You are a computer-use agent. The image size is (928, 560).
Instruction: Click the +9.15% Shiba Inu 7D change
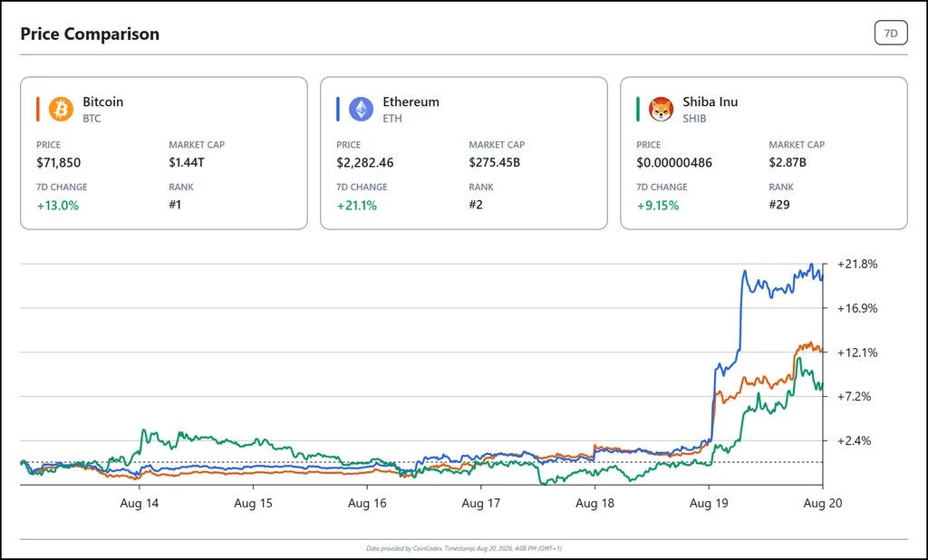click(658, 206)
